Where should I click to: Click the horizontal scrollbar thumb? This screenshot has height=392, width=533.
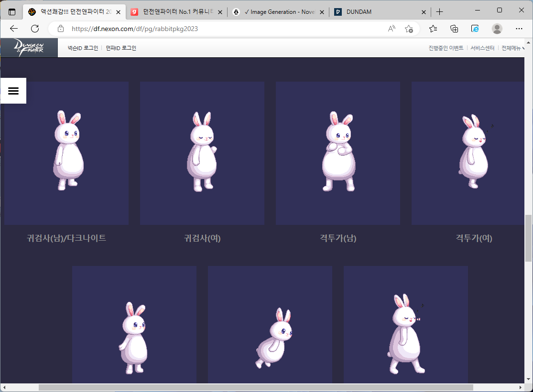(x=256, y=387)
